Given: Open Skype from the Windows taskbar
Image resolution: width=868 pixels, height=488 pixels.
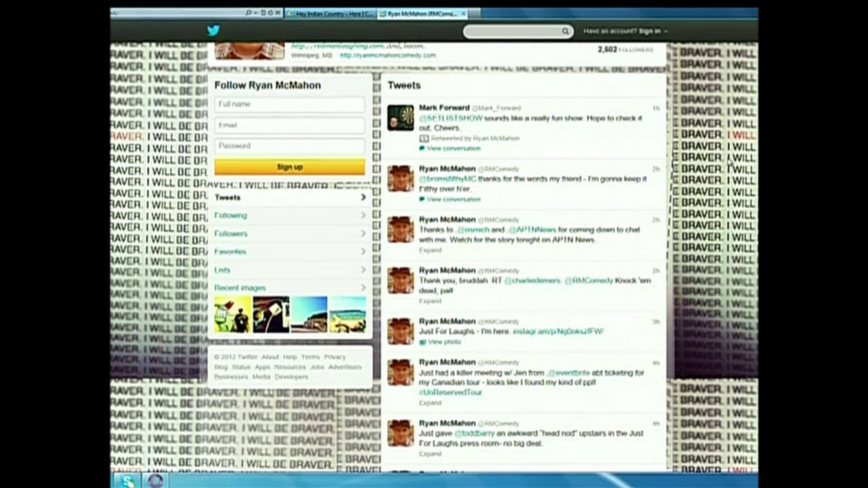Looking at the screenshot, I should tap(127, 481).
